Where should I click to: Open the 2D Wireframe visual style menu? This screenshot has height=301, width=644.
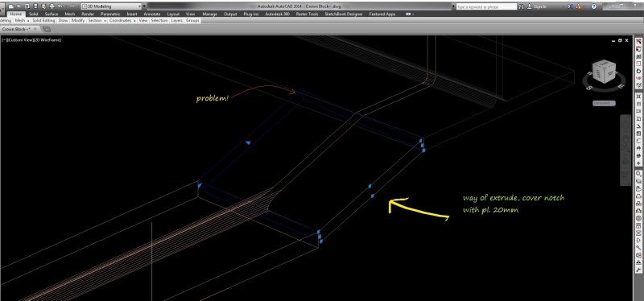click(47, 40)
